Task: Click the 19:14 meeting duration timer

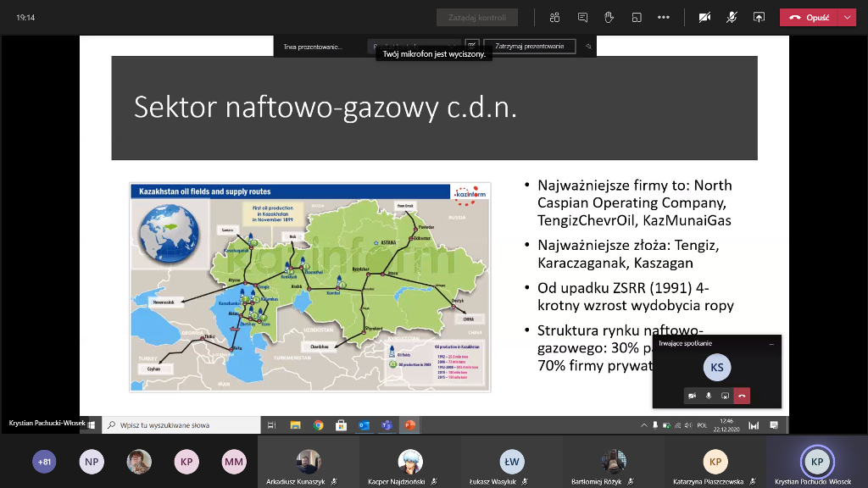Action: [x=25, y=18]
